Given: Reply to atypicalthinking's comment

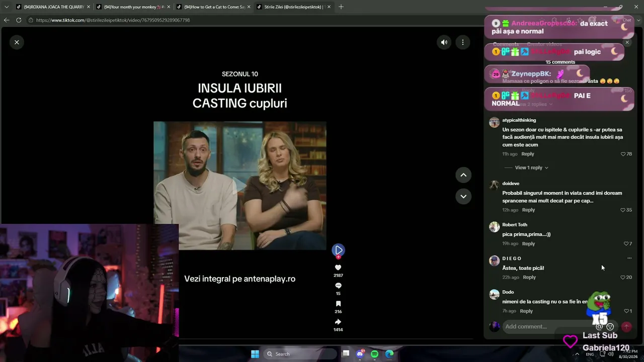Looking at the screenshot, I should [x=528, y=154].
